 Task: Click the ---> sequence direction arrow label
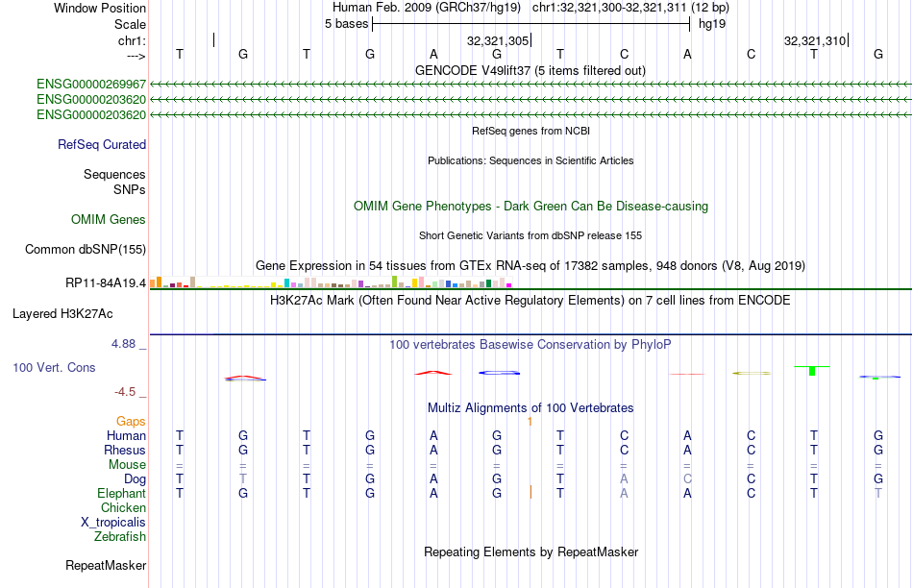136,56
